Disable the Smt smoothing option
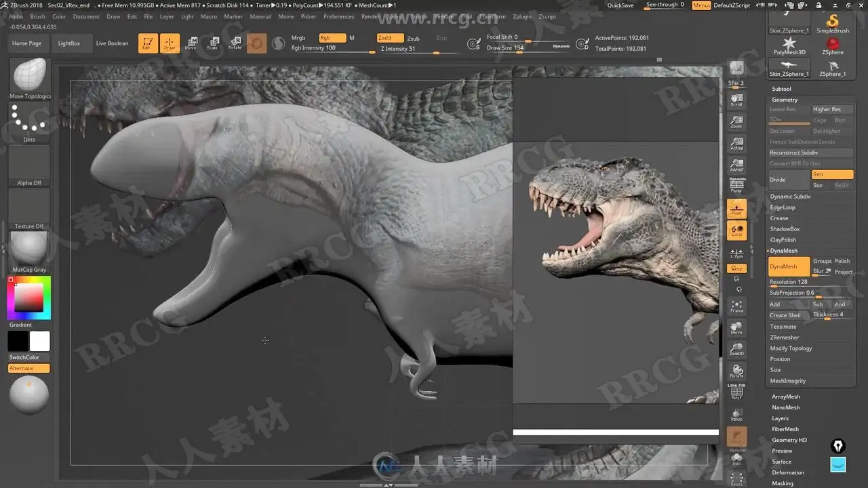Image resolution: width=868 pixels, height=488 pixels. (x=832, y=175)
